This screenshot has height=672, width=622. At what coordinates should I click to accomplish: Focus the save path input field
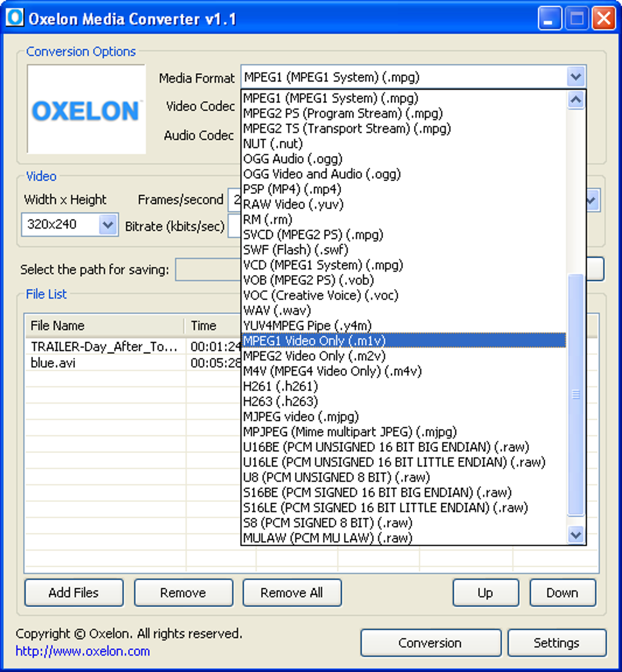coord(209,270)
